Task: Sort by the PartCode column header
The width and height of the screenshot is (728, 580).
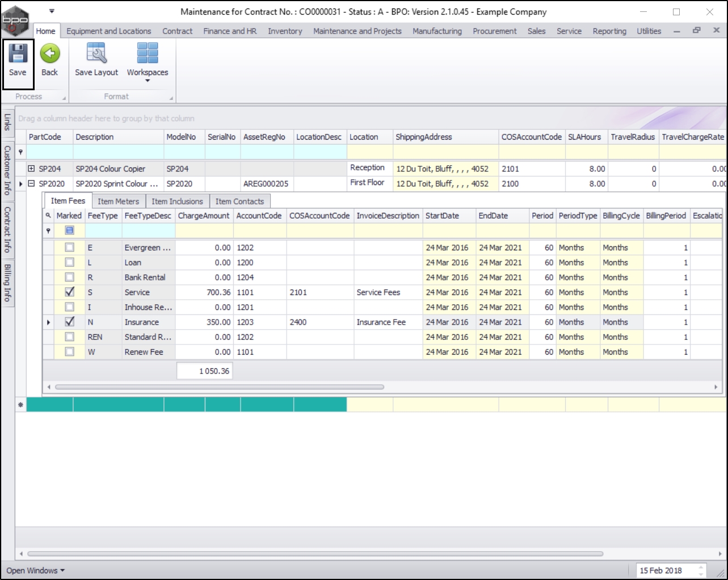Action: (x=50, y=137)
